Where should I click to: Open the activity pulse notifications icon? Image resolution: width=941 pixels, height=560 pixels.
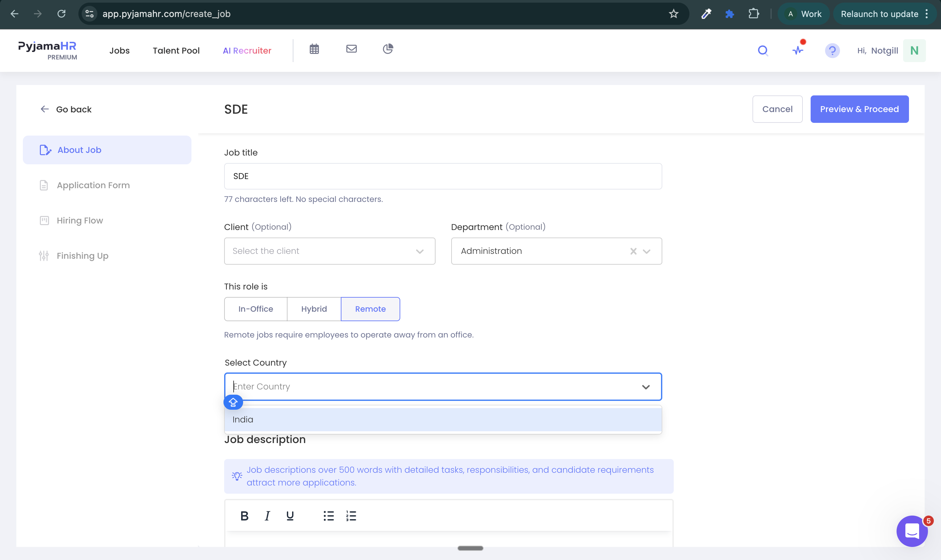(x=798, y=50)
